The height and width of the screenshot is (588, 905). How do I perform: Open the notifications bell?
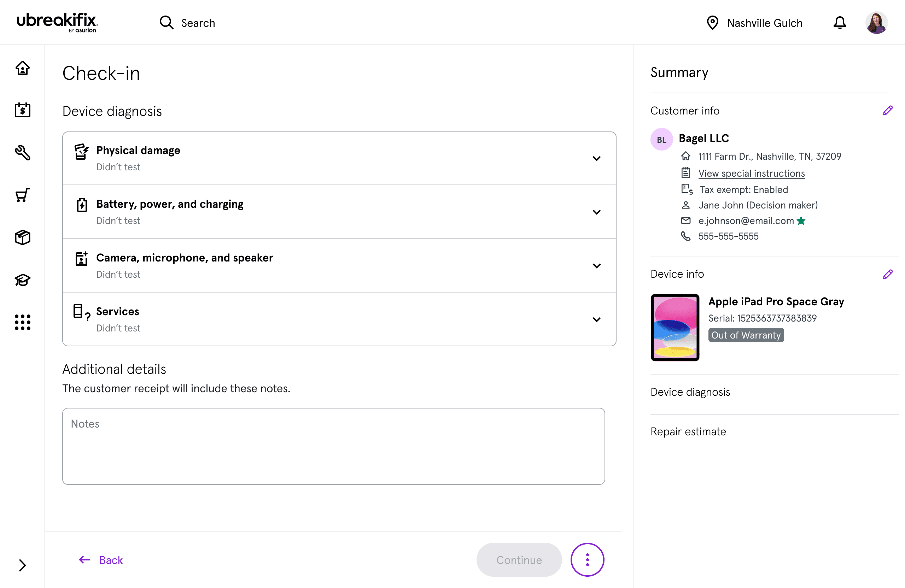[840, 23]
